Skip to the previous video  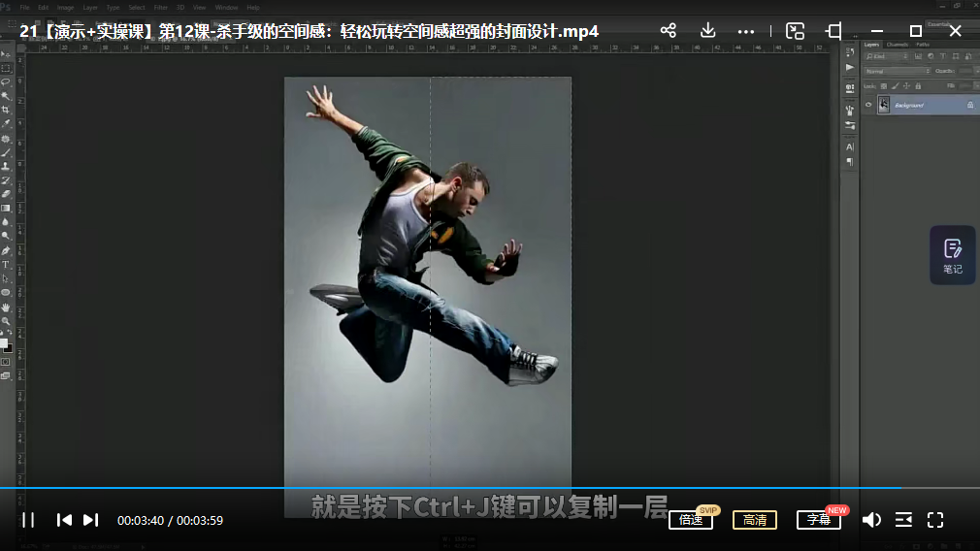pos(64,520)
